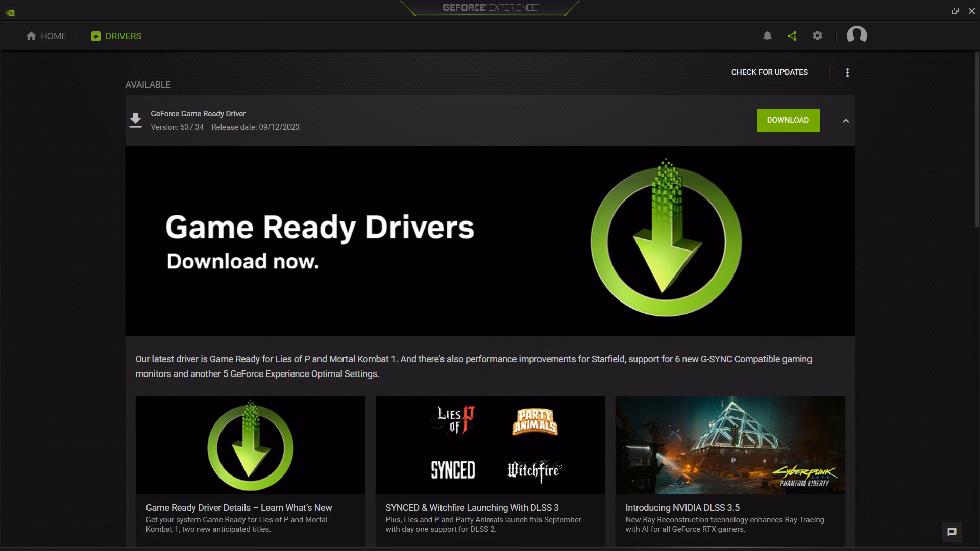Screen dimensions: 980x551
Task: Click CHECK FOR UPDATES
Action: click(769, 72)
